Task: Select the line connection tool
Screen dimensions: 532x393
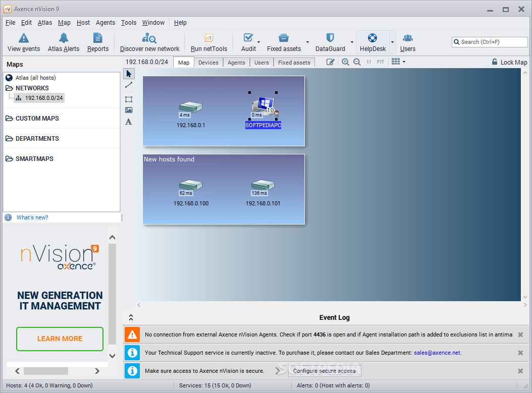Action: point(129,85)
